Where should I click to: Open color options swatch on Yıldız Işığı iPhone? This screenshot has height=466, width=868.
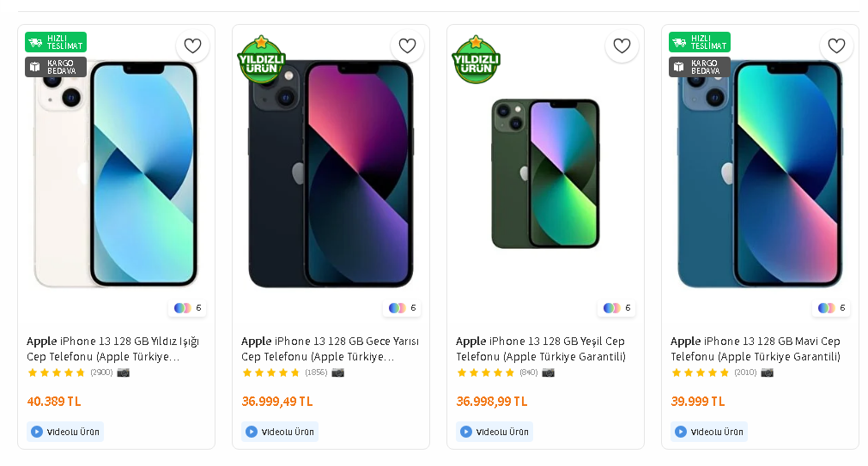tap(187, 308)
